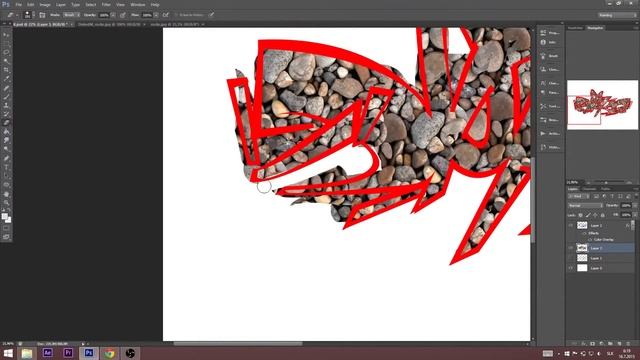Select the Eraser tool in the toolbox
640x360 pixels.
coord(6,123)
